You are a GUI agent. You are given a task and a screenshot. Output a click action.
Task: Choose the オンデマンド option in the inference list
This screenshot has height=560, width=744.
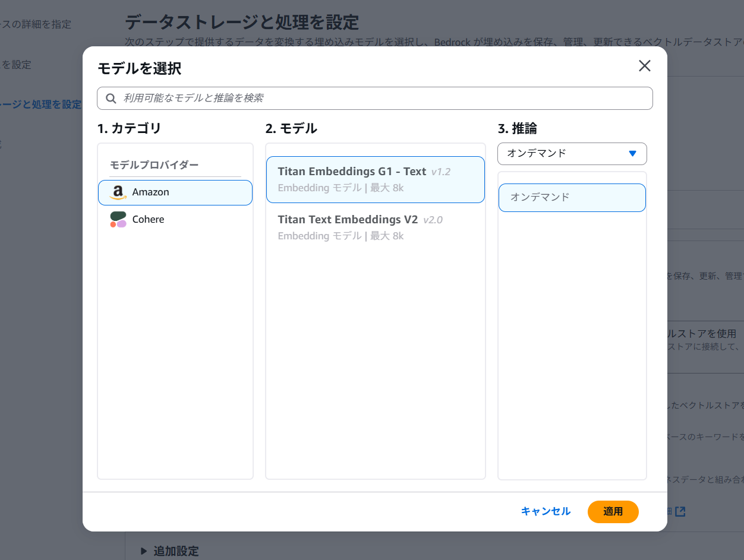click(x=572, y=197)
